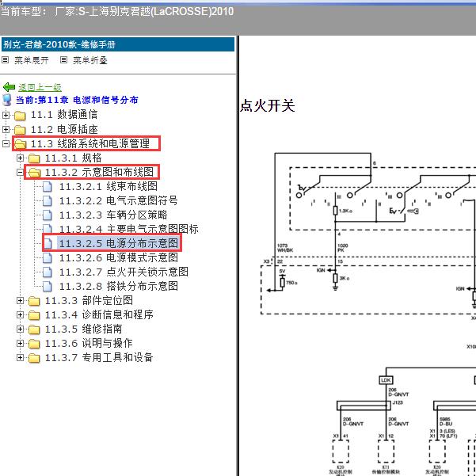Image resolution: width=476 pixels, height=476 pixels.
Task: Click folder icon of 11.3.6 说明与操作
Action: pos(34,344)
